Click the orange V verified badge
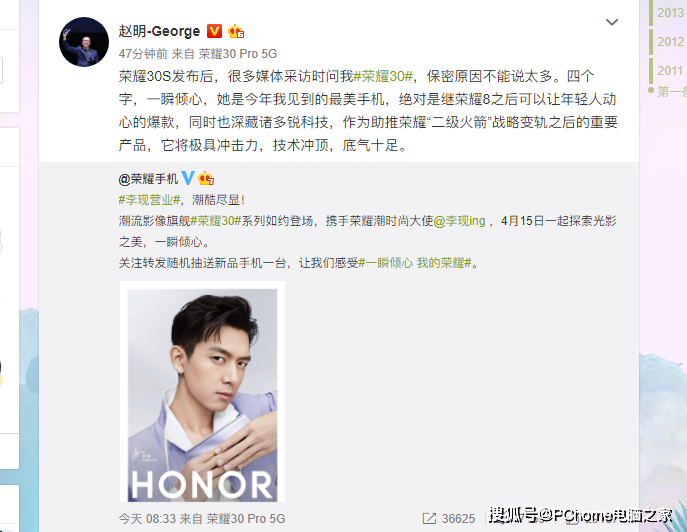Viewport: 687px width, 532px height. 214,31
